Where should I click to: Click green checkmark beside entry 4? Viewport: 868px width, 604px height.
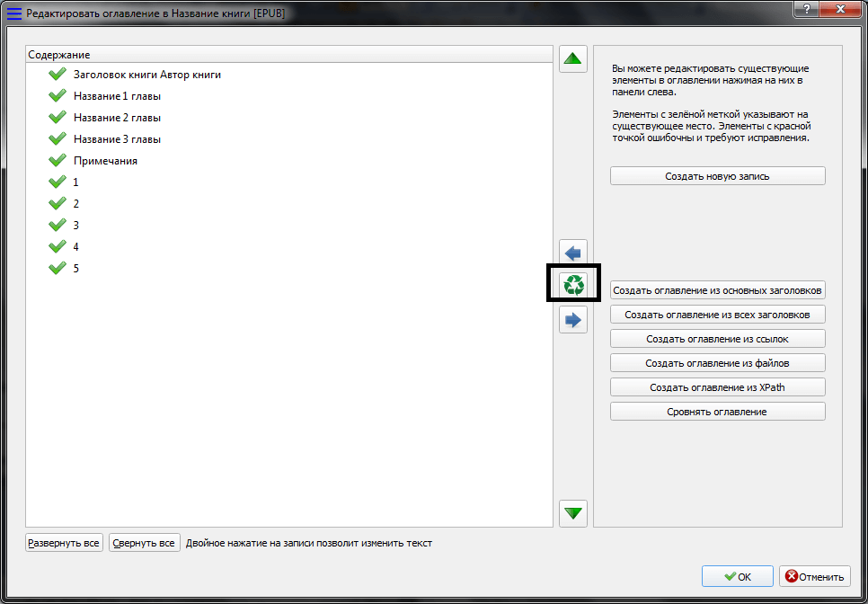[x=57, y=247]
